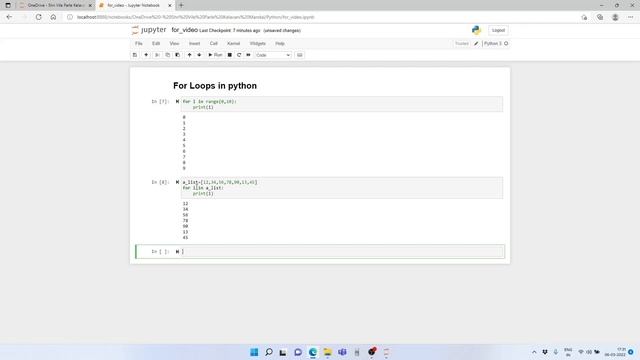Open browser profile icon
This screenshot has height=360, width=640.
(x=615, y=17)
